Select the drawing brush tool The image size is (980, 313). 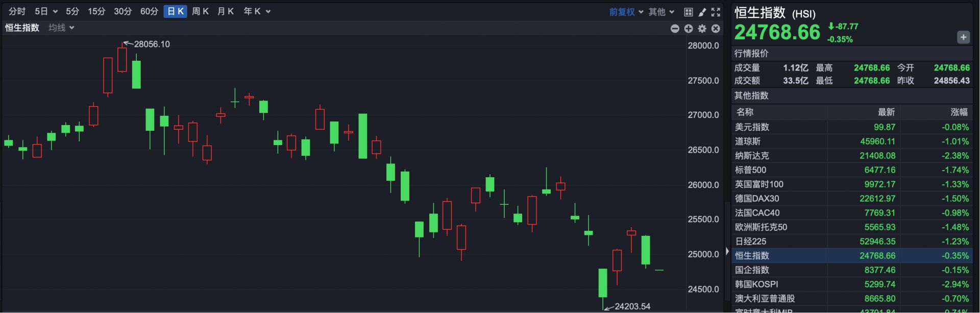pos(702,12)
